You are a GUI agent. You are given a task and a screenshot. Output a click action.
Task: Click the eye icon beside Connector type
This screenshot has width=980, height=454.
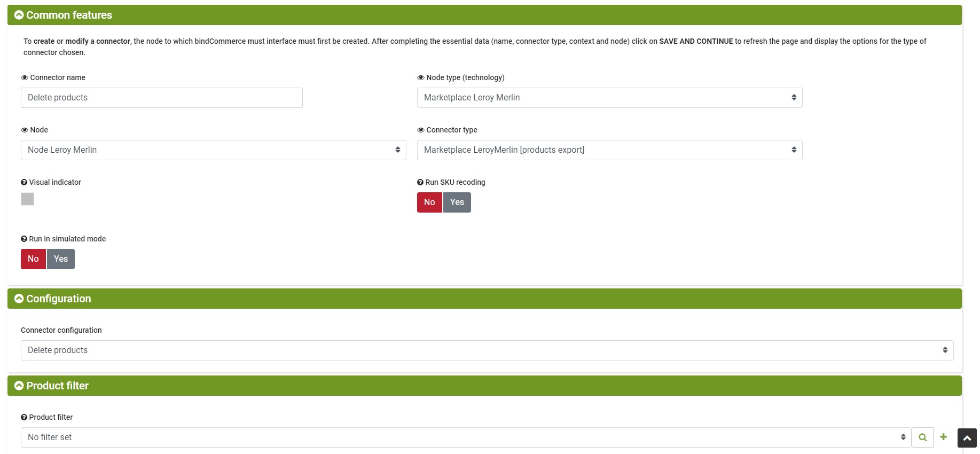[x=421, y=130]
